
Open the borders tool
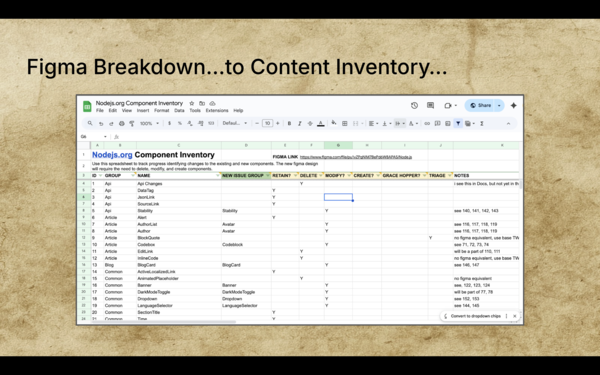(344, 124)
